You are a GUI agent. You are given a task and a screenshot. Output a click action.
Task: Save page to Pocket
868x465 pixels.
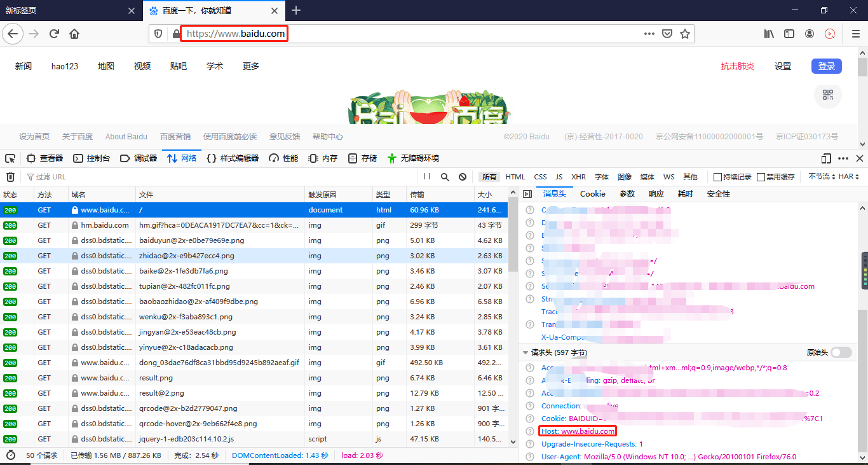point(667,34)
